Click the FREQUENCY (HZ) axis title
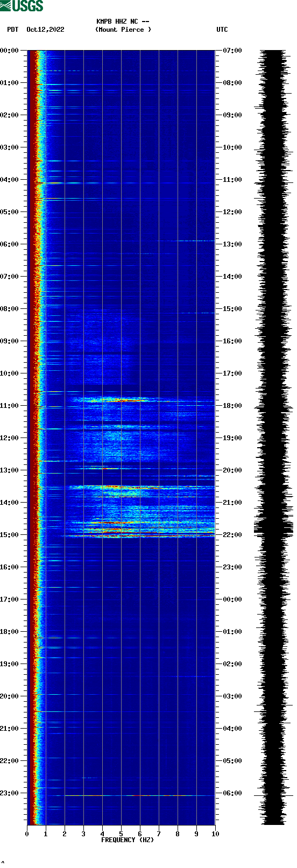 click(128, 840)
